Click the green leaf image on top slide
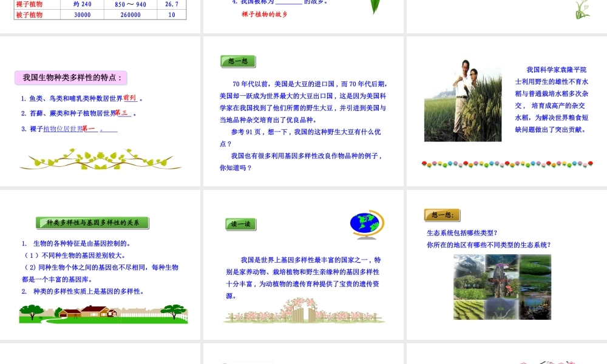Image resolution: width=607 pixels, height=364 pixels. [375, 7]
